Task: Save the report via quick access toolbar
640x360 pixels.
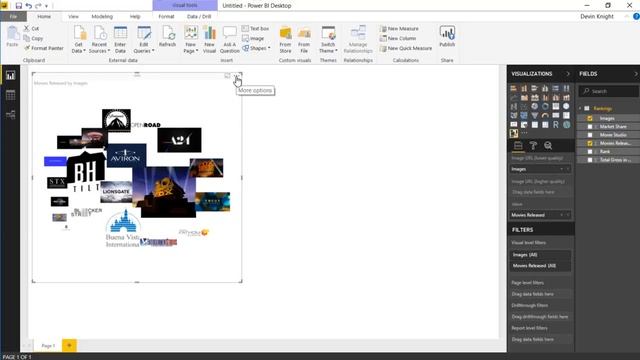Action: (x=18, y=6)
